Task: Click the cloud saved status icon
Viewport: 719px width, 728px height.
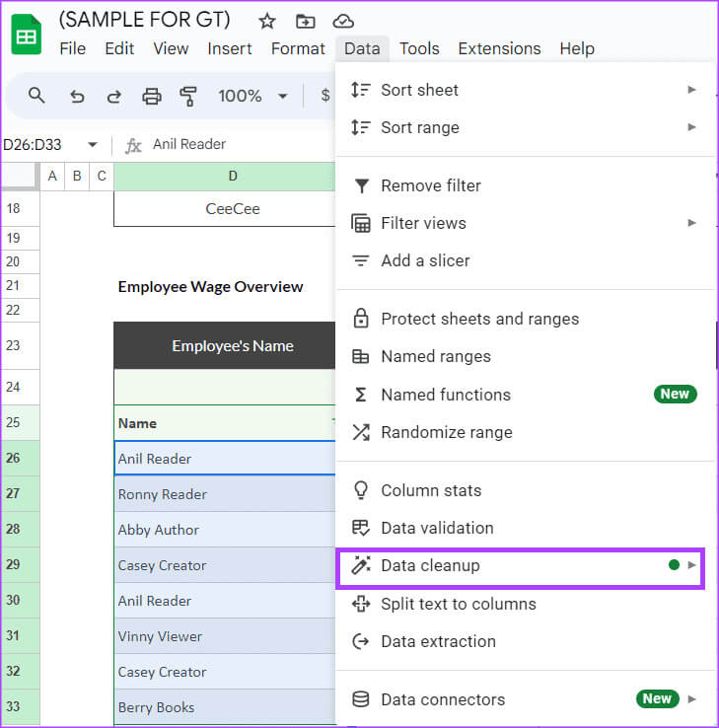Action: (x=343, y=21)
